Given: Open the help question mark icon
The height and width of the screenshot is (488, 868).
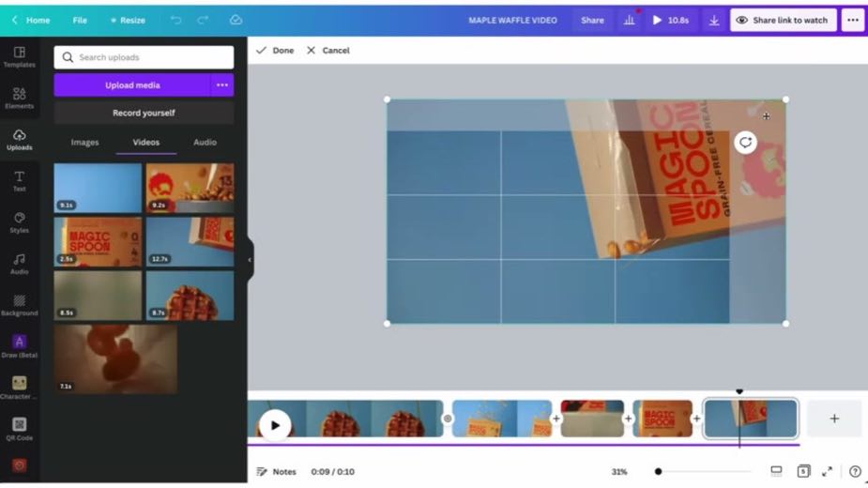Looking at the screenshot, I should (x=855, y=471).
